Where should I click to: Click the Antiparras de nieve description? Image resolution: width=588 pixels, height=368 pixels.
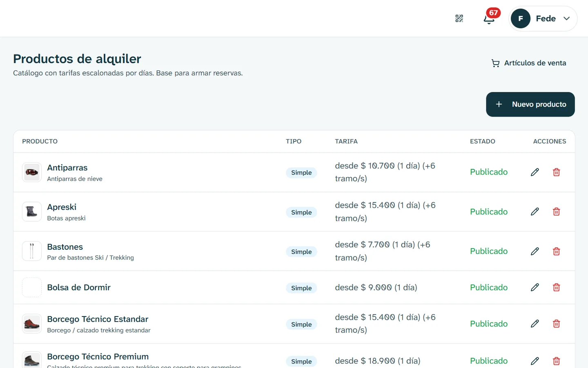75,179
